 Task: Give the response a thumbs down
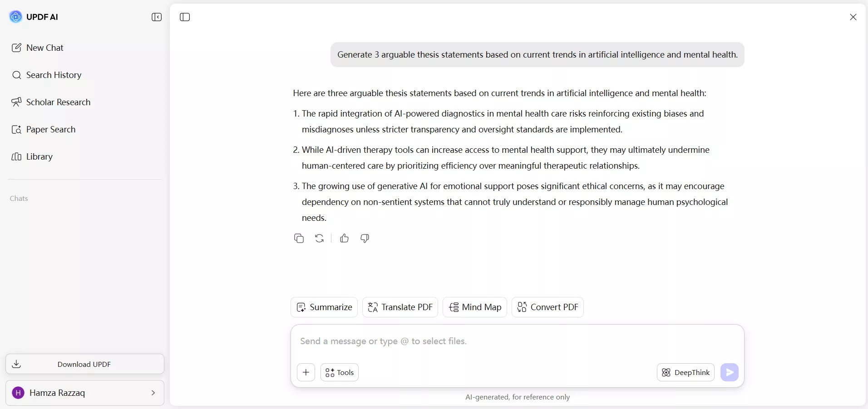point(365,239)
